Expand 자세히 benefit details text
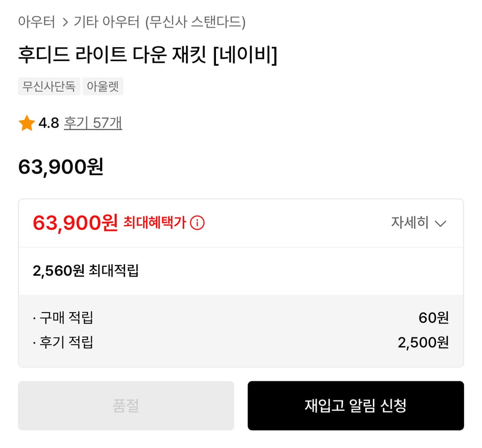The height and width of the screenshot is (448, 482). [x=410, y=223]
